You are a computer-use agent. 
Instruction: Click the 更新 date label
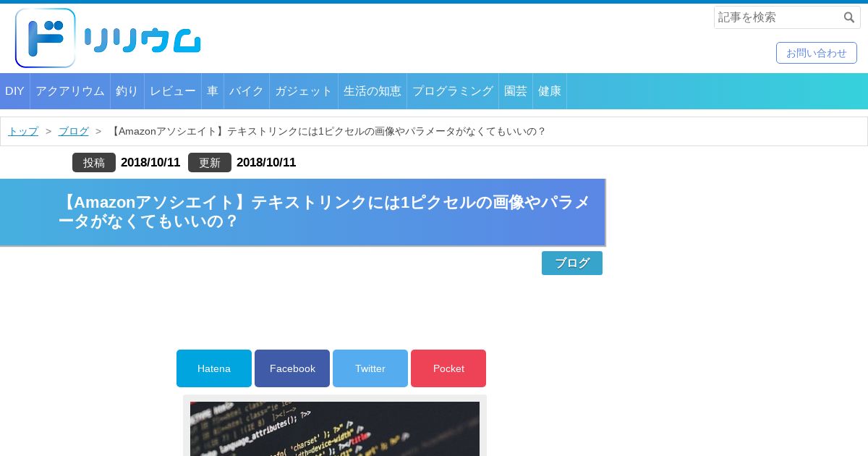(x=210, y=162)
